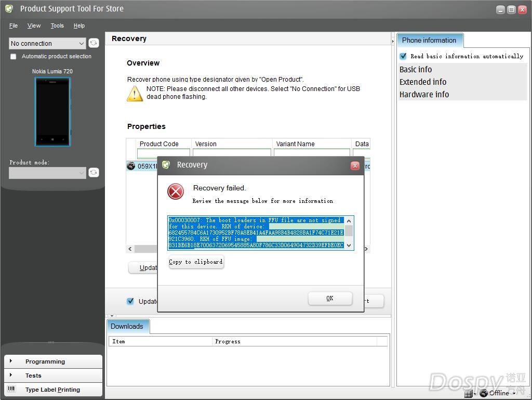Viewport: 532px width, 400px height.
Task: Click the error message scroll up arrow
Action: [349, 221]
